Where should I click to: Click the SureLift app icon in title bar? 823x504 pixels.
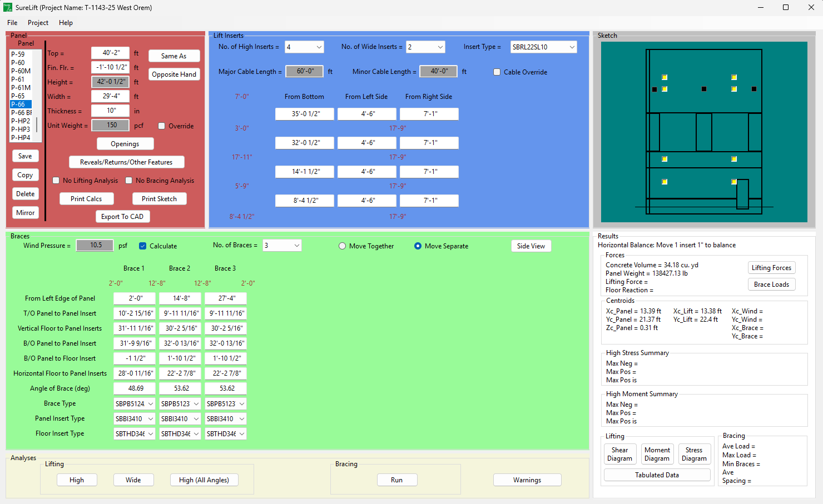[8, 7]
